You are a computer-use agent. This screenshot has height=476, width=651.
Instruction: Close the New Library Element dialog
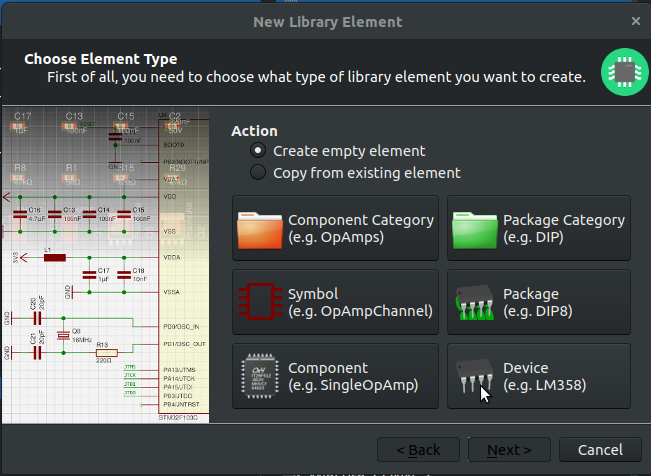(x=636, y=21)
